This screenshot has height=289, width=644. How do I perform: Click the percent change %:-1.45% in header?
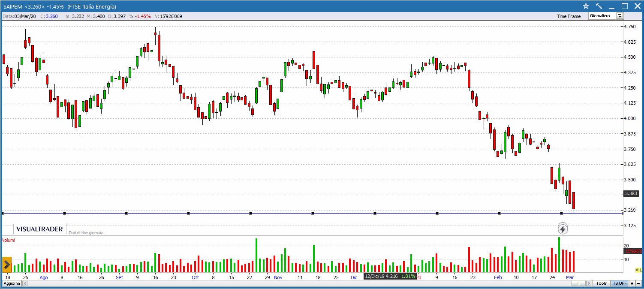[x=139, y=16]
